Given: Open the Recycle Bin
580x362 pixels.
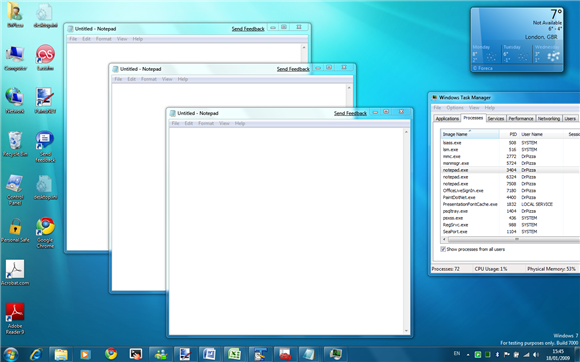Looking at the screenshot, I should (x=15, y=144).
